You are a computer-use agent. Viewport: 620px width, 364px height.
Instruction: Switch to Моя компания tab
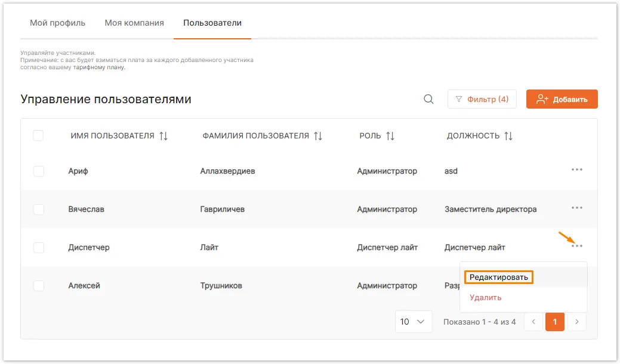pos(134,23)
